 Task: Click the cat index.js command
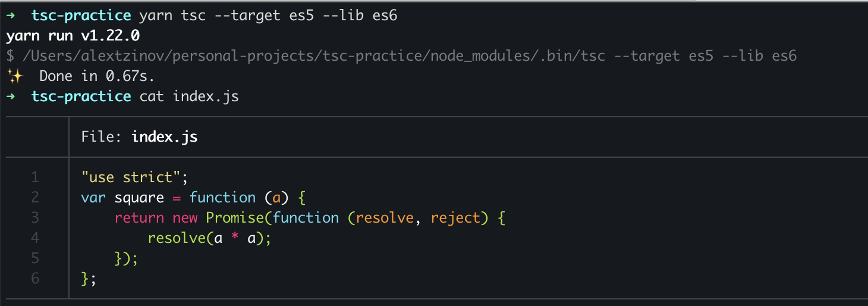pyautogui.click(x=189, y=96)
